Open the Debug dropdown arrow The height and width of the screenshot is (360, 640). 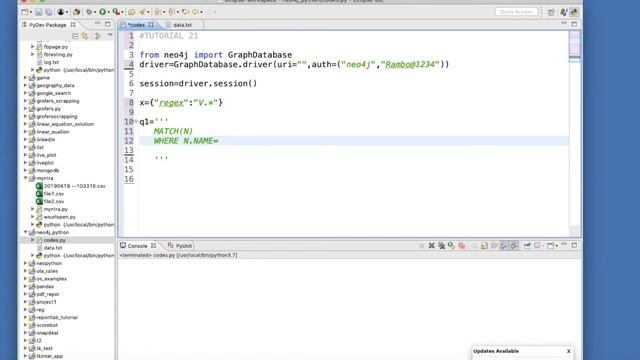[95, 12]
